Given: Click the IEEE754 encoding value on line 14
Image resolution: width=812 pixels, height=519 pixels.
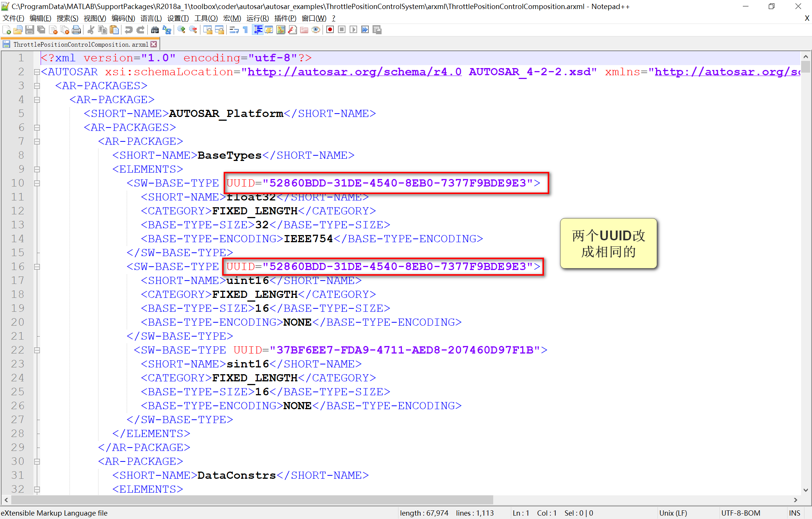Looking at the screenshot, I should (x=308, y=239).
